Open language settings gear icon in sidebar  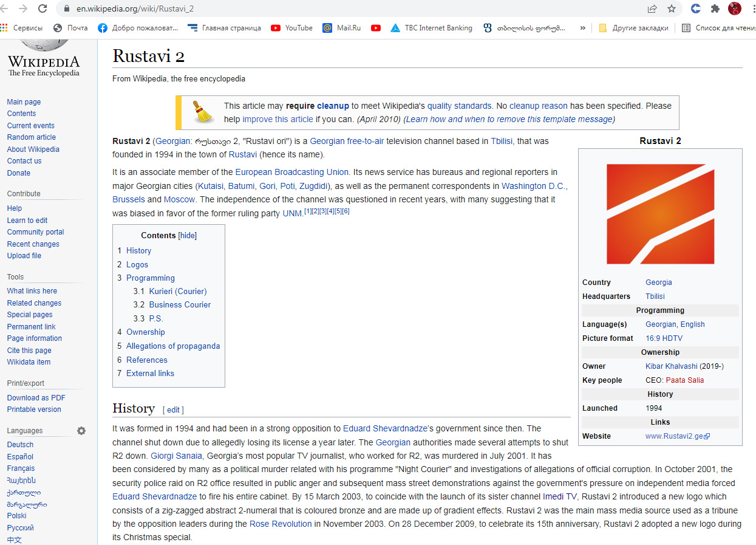click(x=81, y=431)
